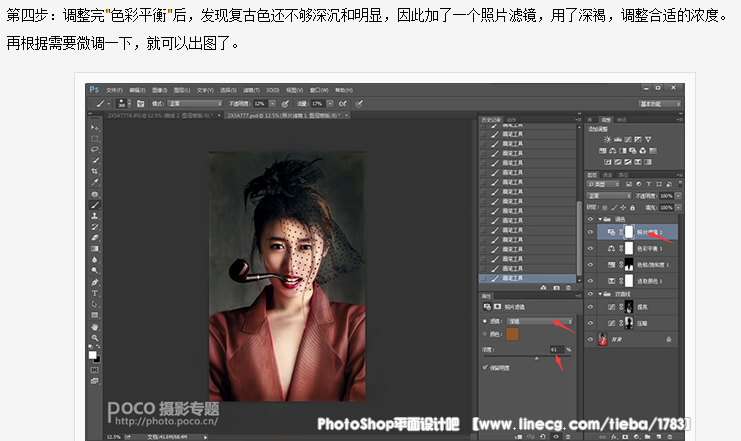Viewport: 741px width, 441px height.
Task: Open the 文件(F) menu
Action: 114,90
